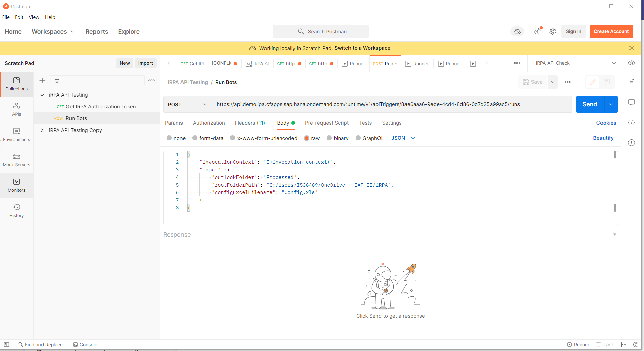The image size is (644, 351).
Task: Click the Search Postman field
Action: click(x=320, y=31)
